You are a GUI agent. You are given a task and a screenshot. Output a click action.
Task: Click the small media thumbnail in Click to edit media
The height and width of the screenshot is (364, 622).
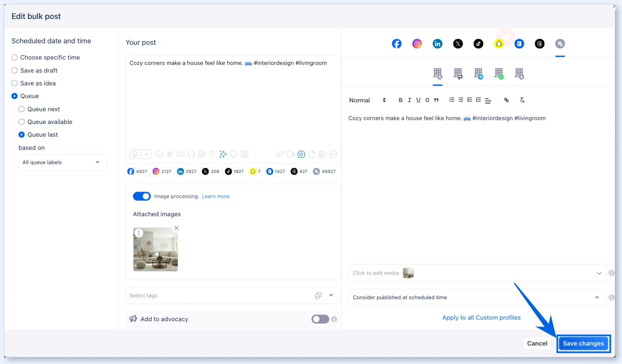pyautogui.click(x=408, y=273)
